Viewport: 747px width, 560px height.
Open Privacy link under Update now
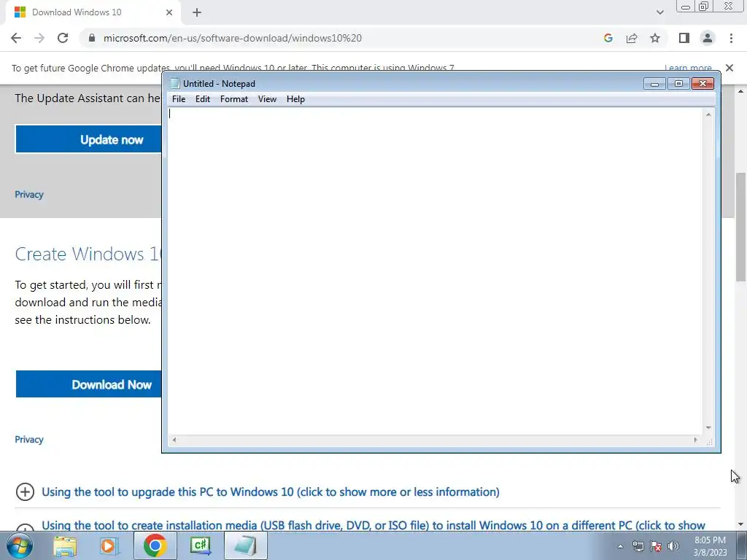29,194
